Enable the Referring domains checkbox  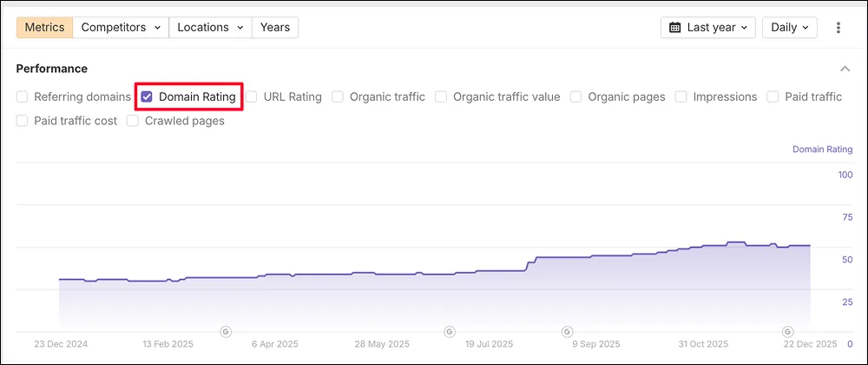(23, 97)
